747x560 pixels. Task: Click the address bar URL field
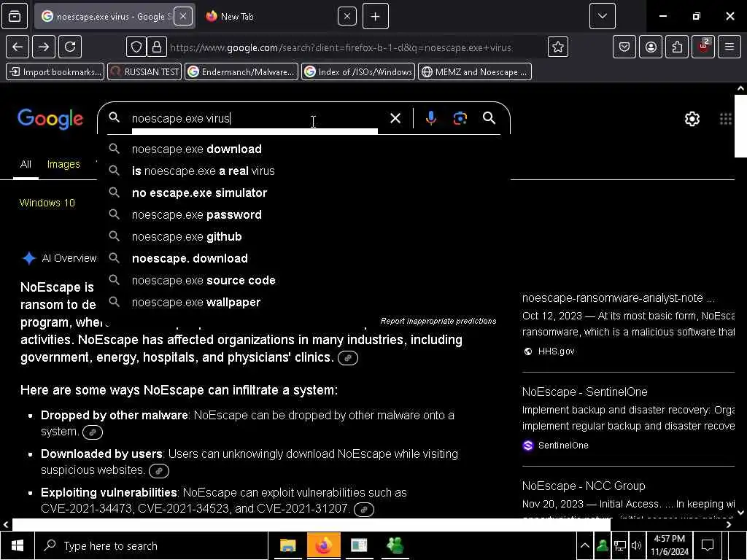coord(340,47)
